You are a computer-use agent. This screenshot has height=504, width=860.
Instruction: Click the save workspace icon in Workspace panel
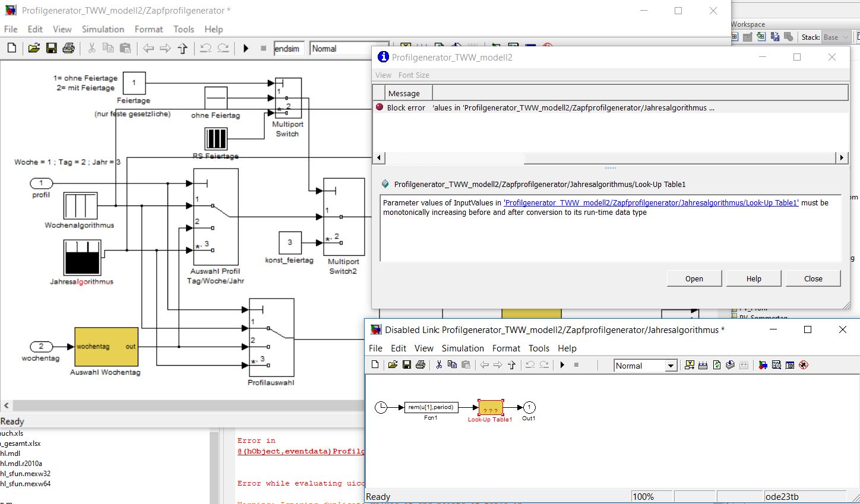[x=774, y=37]
